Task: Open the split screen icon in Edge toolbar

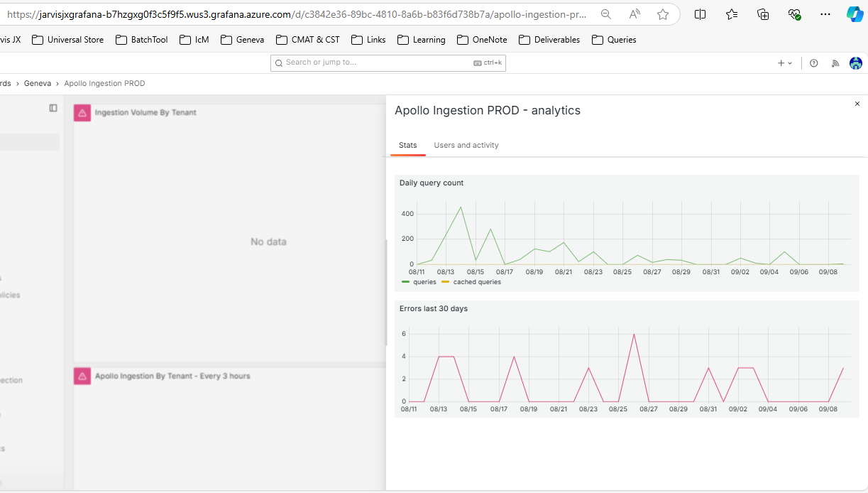Action: [x=700, y=14]
